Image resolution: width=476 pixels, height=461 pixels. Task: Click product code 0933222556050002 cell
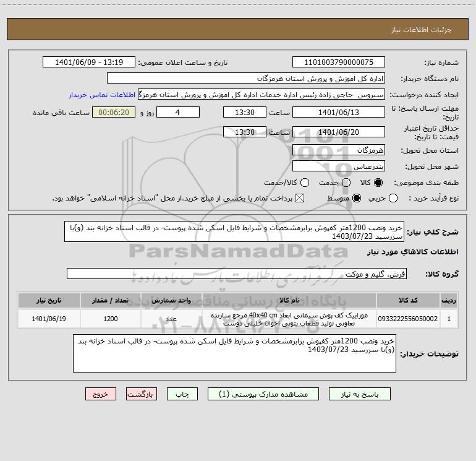click(x=408, y=319)
